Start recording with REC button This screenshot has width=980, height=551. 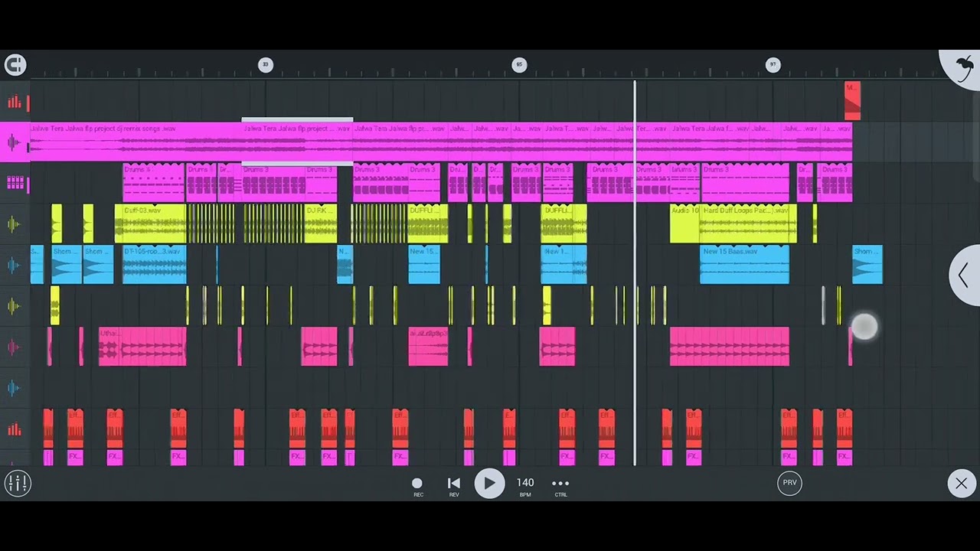click(x=417, y=486)
